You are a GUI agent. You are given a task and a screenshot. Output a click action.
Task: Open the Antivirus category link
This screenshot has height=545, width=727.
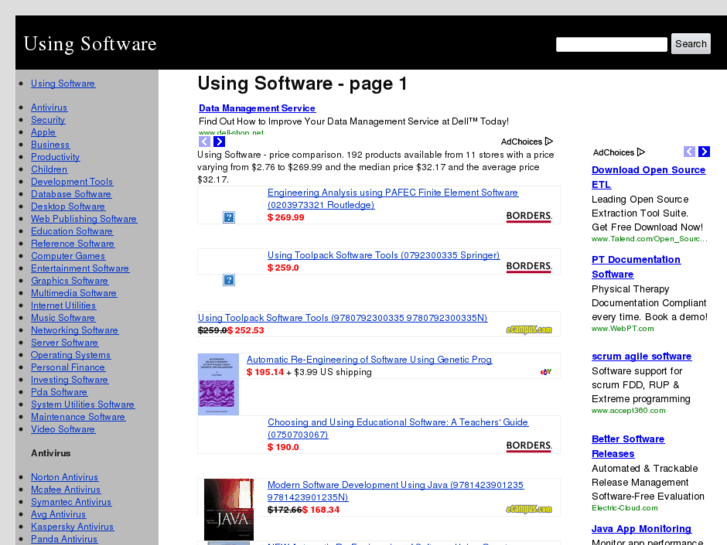[x=49, y=108]
